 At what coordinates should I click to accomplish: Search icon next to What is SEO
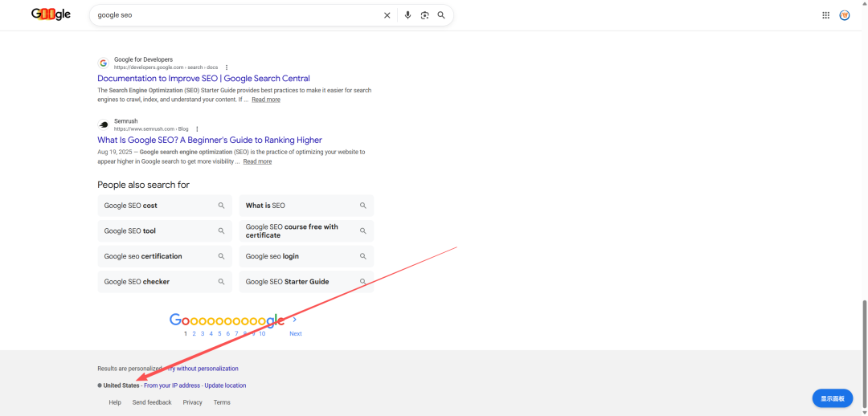click(363, 206)
